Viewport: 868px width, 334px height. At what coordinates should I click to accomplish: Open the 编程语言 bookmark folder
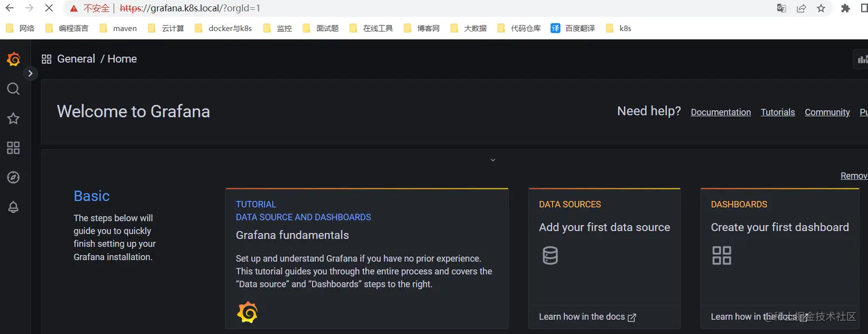(67, 28)
